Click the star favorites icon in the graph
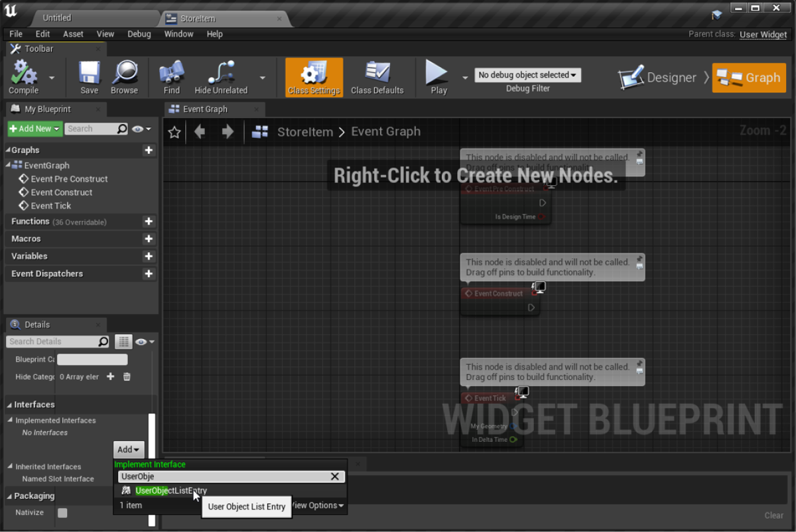This screenshot has height=532, width=796. [x=174, y=132]
